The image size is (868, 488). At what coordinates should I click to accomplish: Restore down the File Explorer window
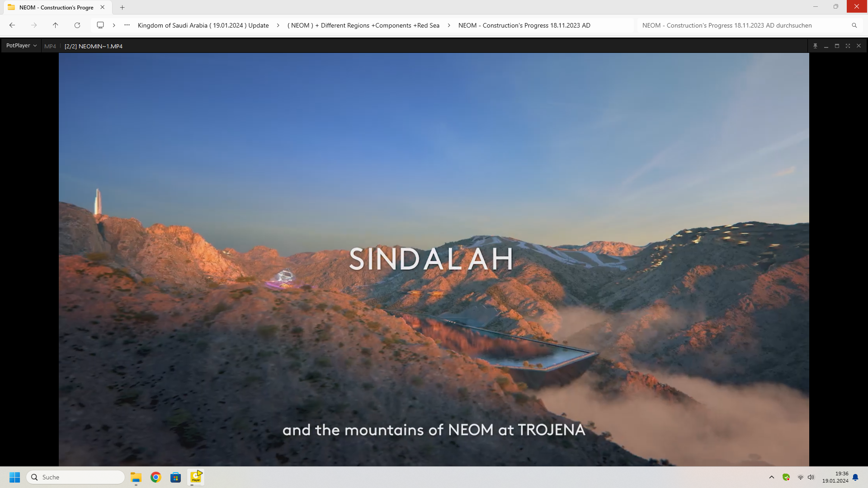836,6
